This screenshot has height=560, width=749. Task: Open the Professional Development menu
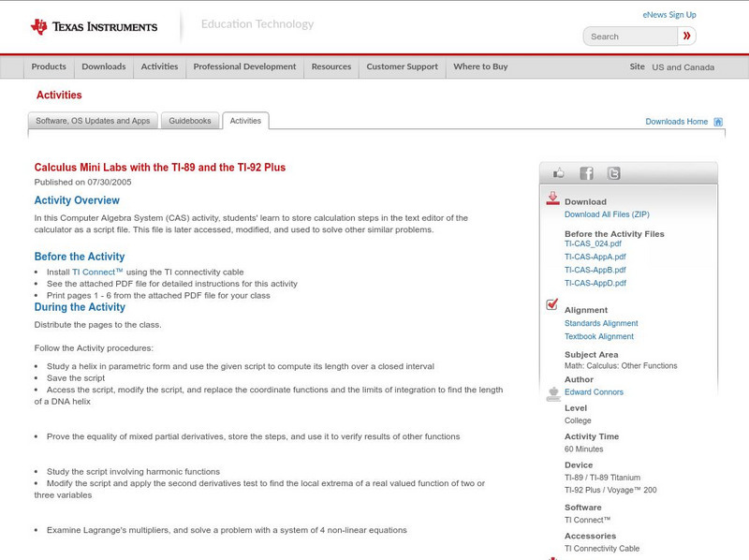(244, 66)
